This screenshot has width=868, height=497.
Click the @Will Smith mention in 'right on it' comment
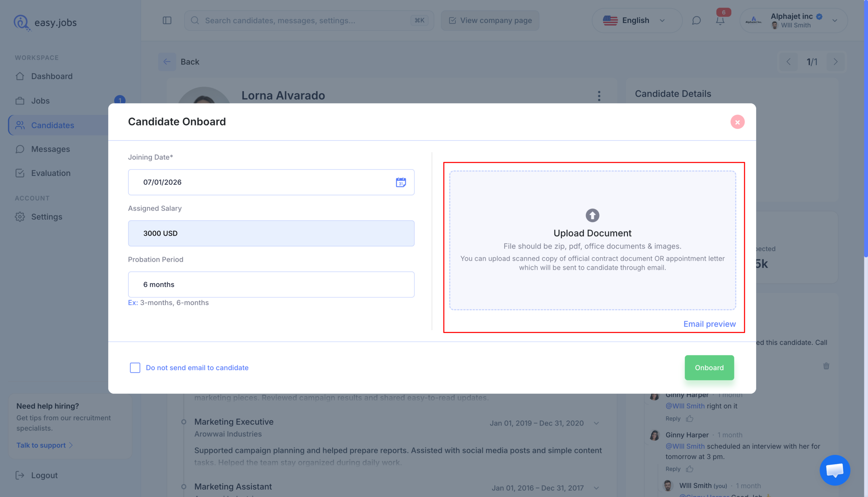[685, 406]
